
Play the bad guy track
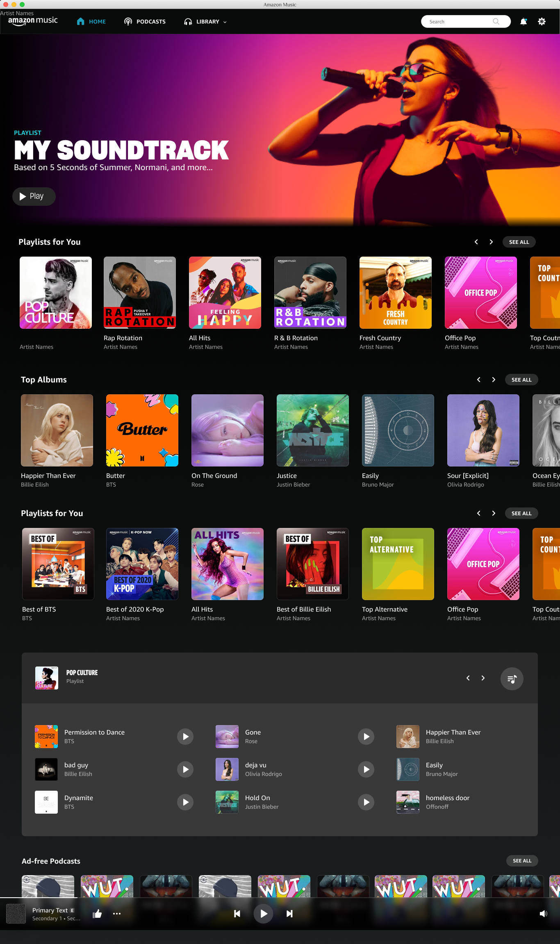pos(185,769)
